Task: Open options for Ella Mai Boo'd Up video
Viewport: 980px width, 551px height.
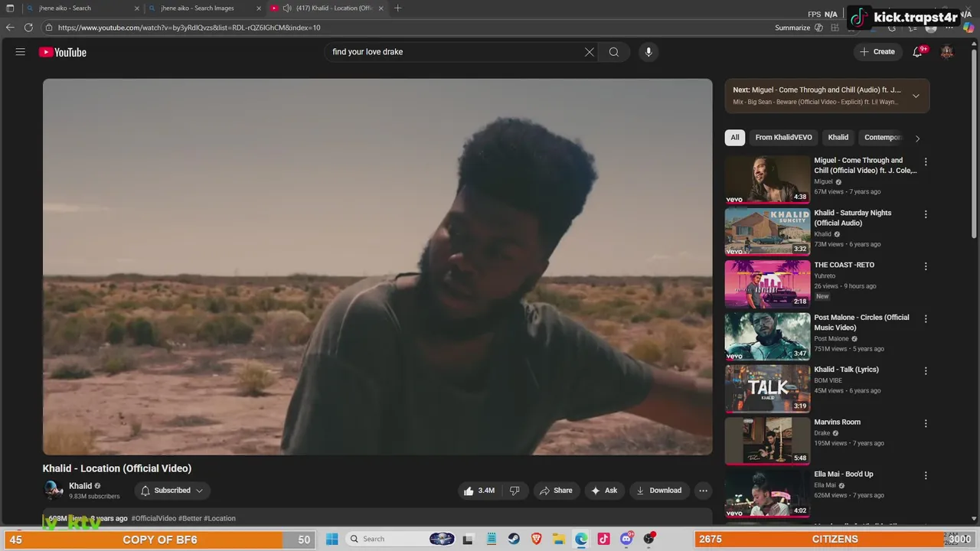Action: tap(926, 475)
